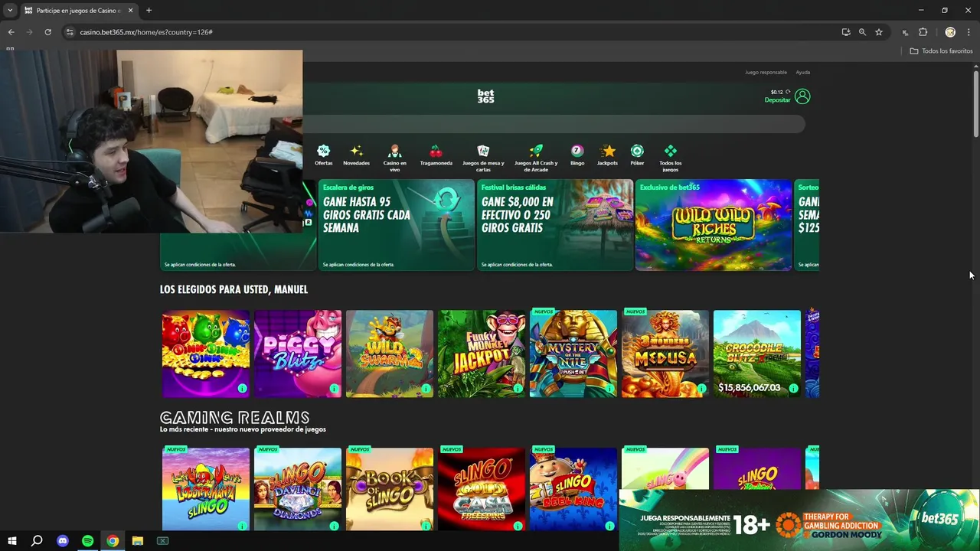The width and height of the screenshot is (980, 551).
Task: Open Festival brisas cálidas offer banner
Action: [x=554, y=225]
